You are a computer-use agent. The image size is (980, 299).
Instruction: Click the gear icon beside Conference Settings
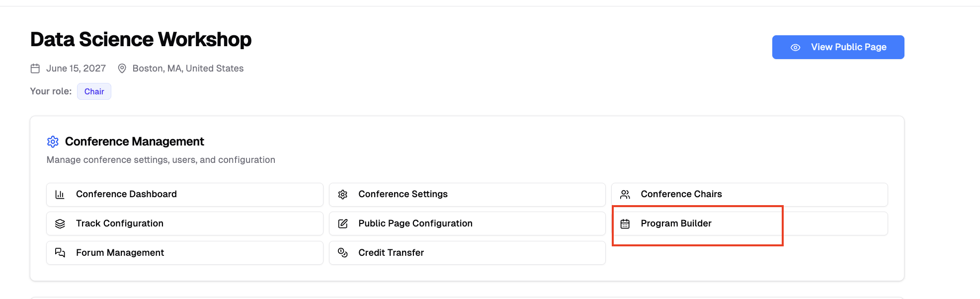tap(343, 194)
